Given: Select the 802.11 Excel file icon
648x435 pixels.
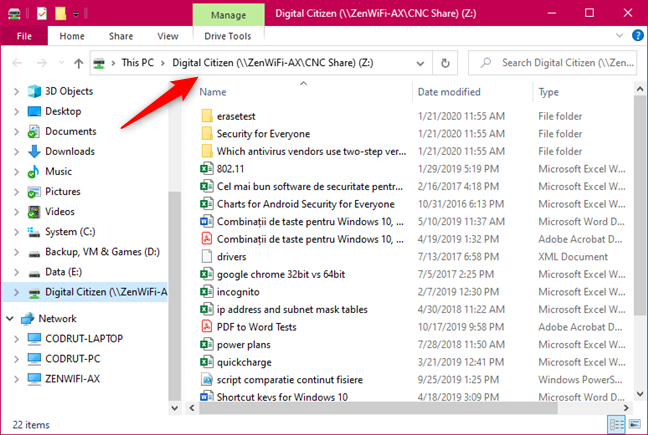Looking at the screenshot, I should (207, 169).
